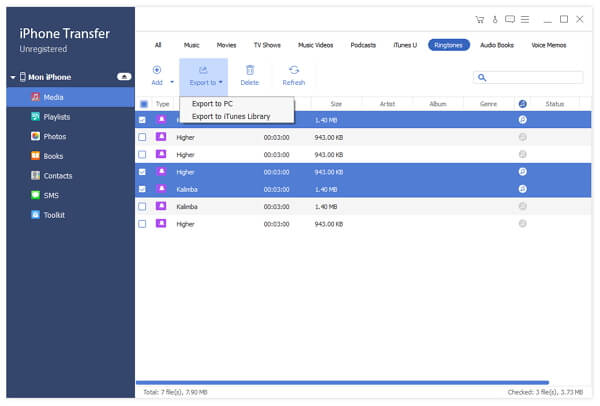The width and height of the screenshot is (600, 406).
Task: Switch to the Podcasts tab
Action: 363,45
